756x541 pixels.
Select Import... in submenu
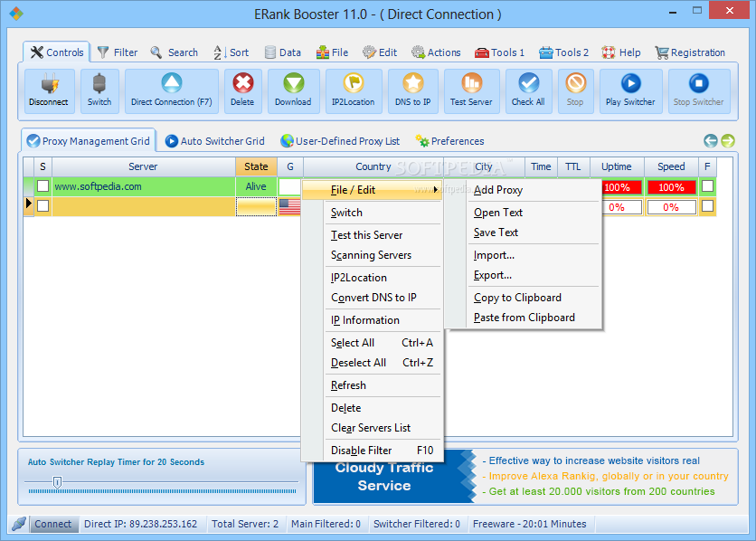[523, 255]
